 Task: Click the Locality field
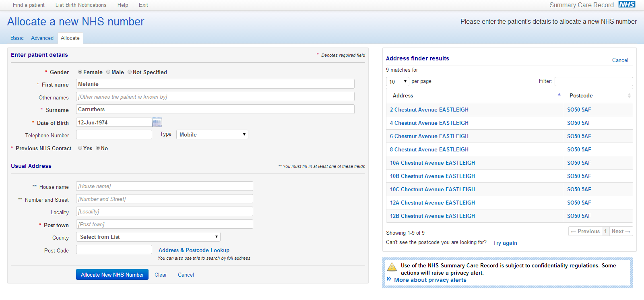(165, 211)
